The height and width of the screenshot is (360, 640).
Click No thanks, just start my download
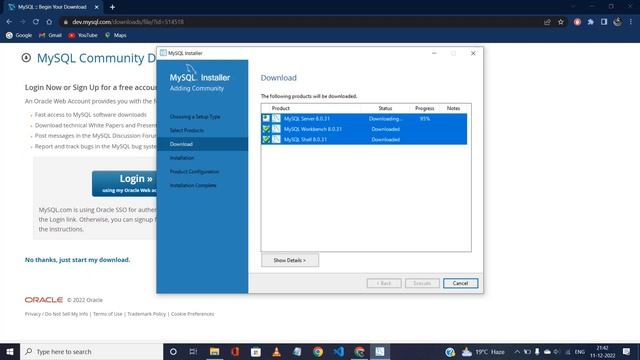[x=78, y=260]
